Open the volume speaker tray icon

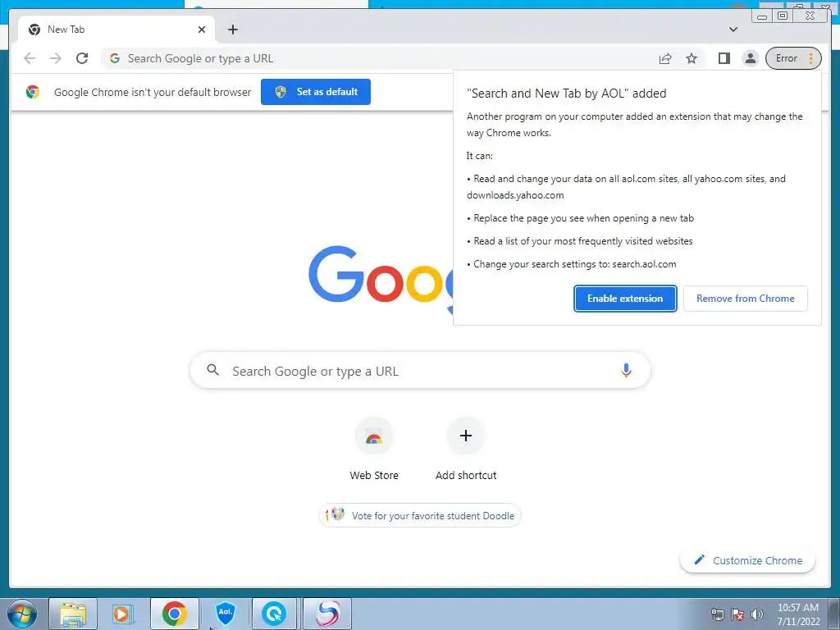click(x=757, y=614)
